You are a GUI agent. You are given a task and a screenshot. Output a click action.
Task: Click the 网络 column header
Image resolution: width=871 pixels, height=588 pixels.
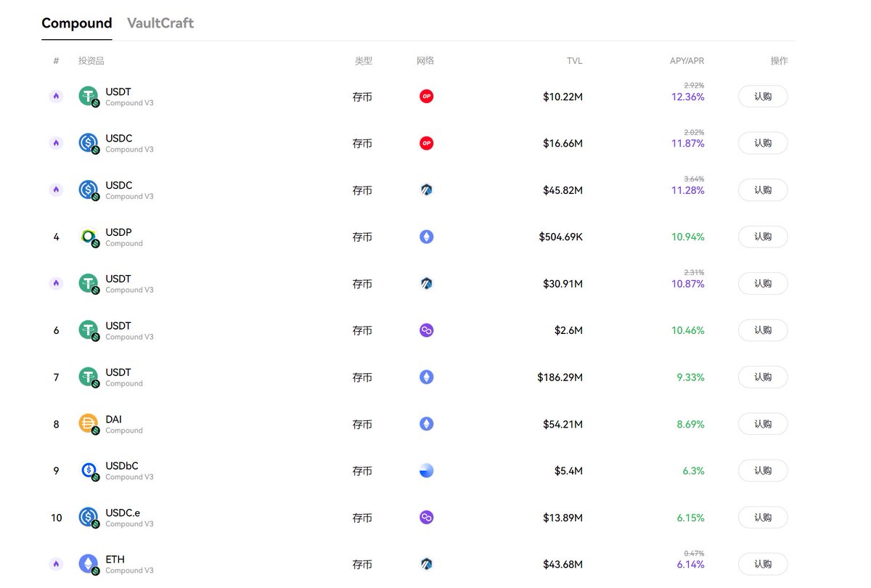pos(425,61)
